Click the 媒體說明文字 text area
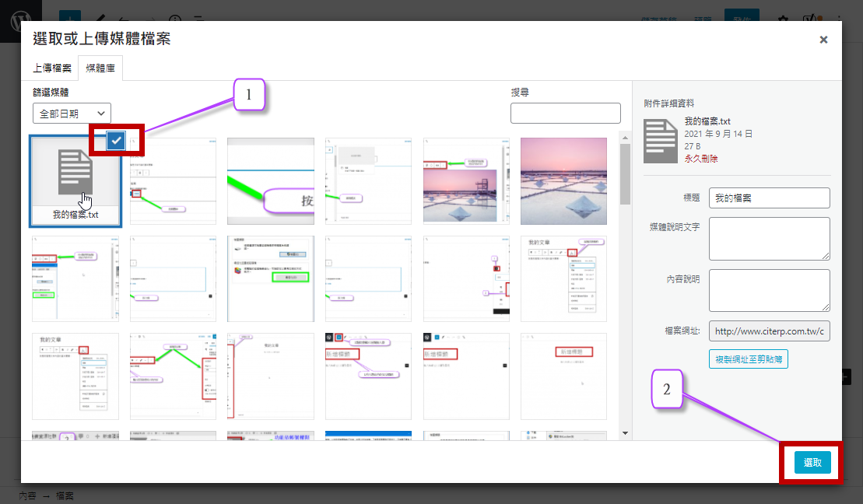This screenshot has height=504, width=863. (769, 238)
